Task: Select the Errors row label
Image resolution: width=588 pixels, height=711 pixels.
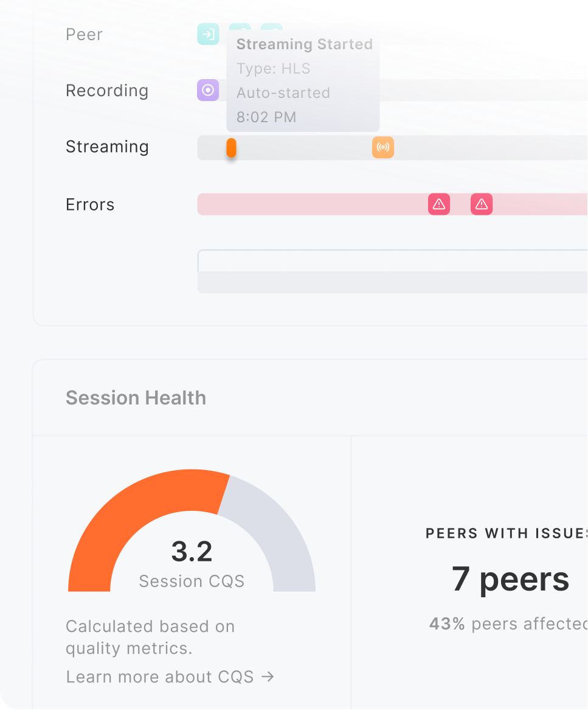Action: 90,204
